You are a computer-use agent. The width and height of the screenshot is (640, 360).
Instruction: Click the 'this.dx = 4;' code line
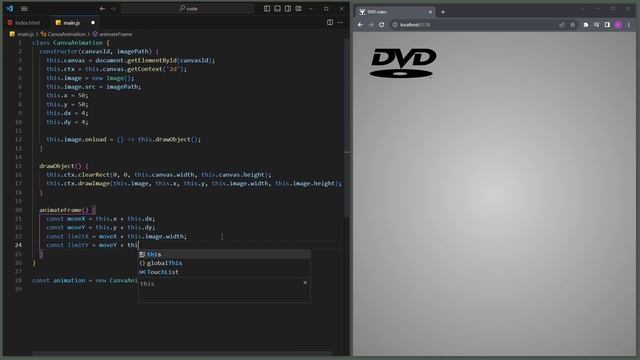point(67,113)
